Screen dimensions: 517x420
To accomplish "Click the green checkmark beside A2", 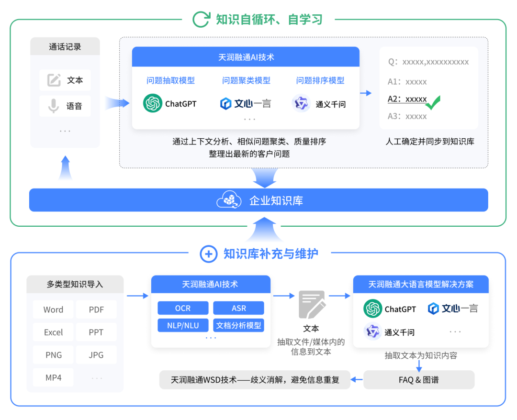I will point(433,102).
